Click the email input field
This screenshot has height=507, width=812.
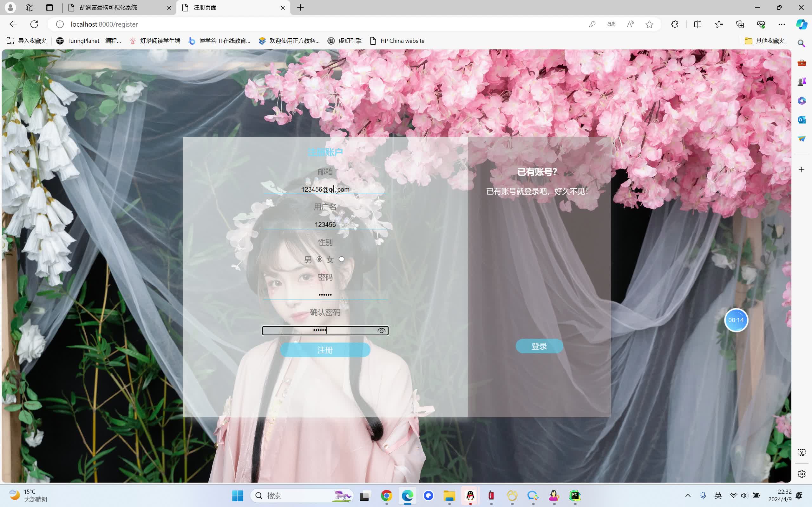[x=325, y=189]
